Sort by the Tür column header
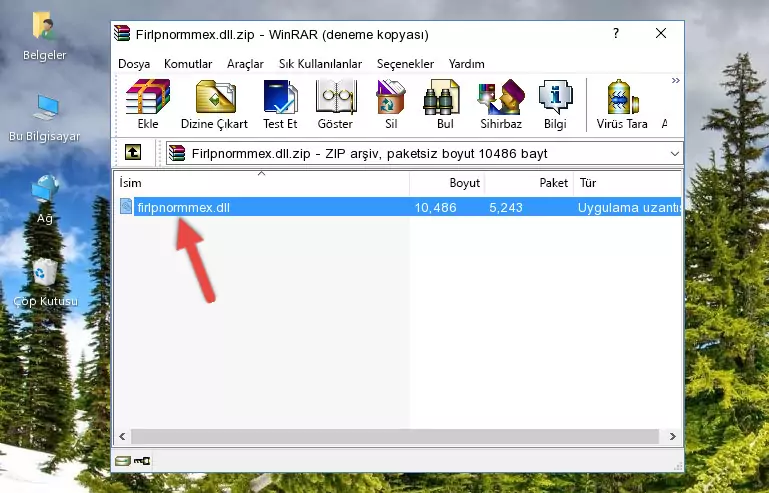The width and height of the screenshot is (769, 493). pos(627,183)
